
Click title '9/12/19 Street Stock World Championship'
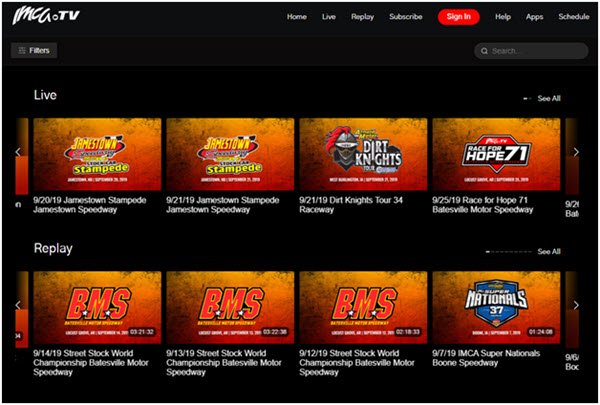pyautogui.click(x=357, y=363)
